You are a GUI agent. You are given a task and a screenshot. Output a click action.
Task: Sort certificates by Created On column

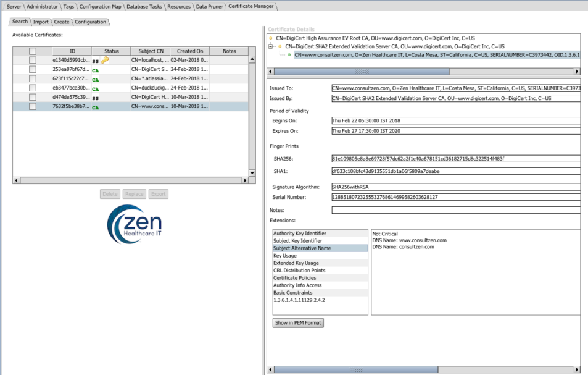click(x=190, y=51)
